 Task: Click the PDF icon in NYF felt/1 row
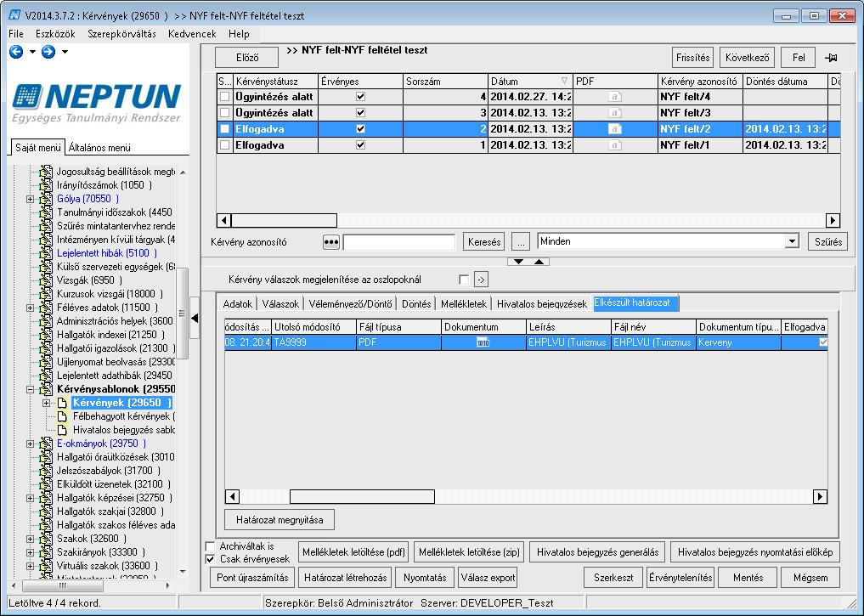(615, 145)
